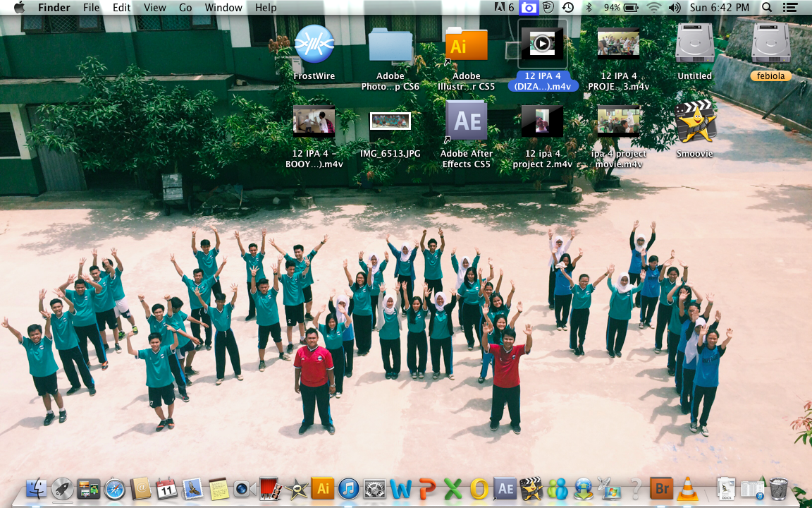Launch Microsoft PowerPoint from the Dock

tap(426, 489)
